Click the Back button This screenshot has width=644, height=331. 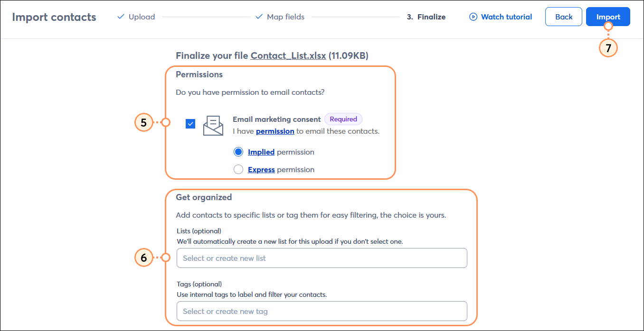pyautogui.click(x=563, y=17)
